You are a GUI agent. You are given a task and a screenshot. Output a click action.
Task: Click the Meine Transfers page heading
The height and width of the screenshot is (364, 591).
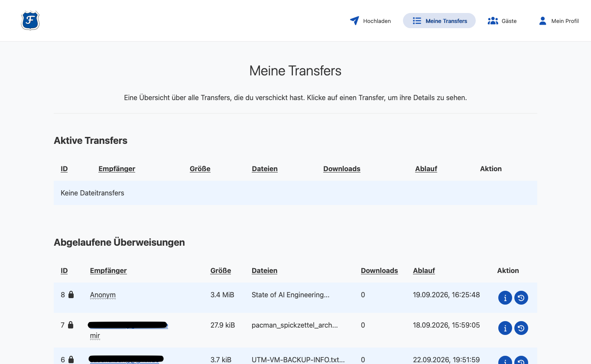click(x=295, y=71)
